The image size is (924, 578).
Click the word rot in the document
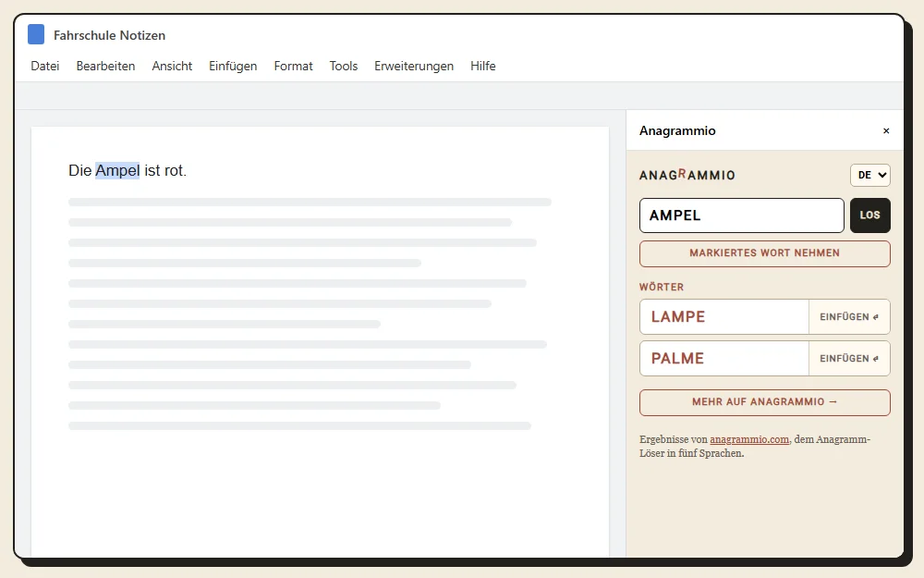tap(175, 170)
